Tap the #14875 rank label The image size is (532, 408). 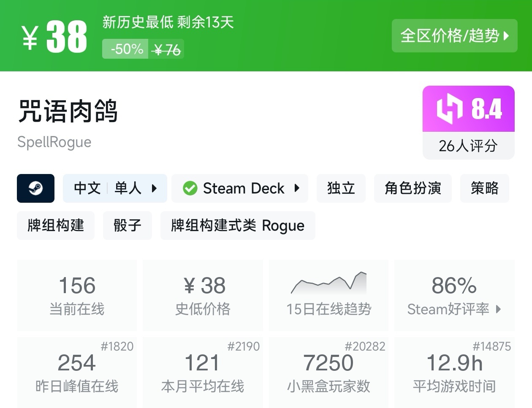491,346
